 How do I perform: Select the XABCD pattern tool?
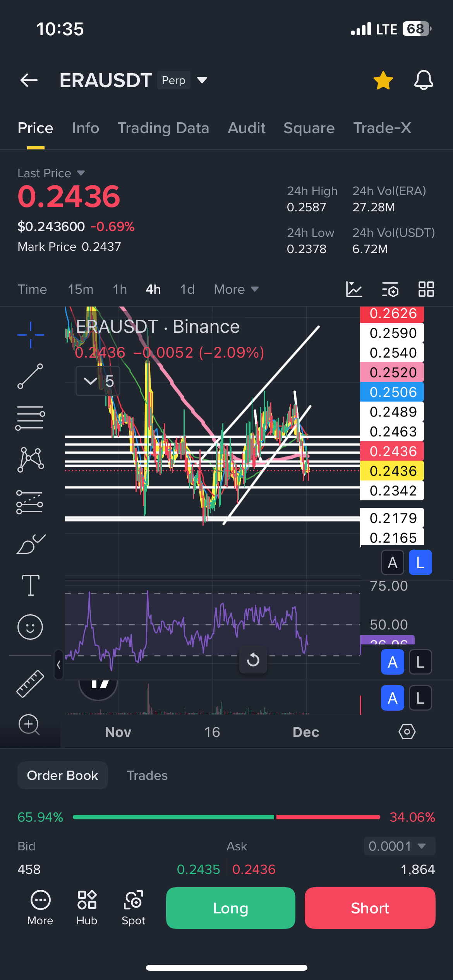click(30, 459)
